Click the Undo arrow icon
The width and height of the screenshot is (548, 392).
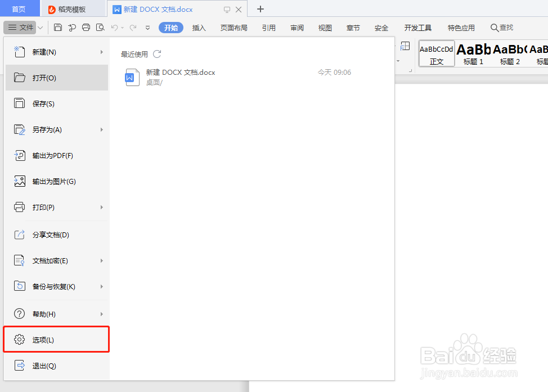[114, 28]
